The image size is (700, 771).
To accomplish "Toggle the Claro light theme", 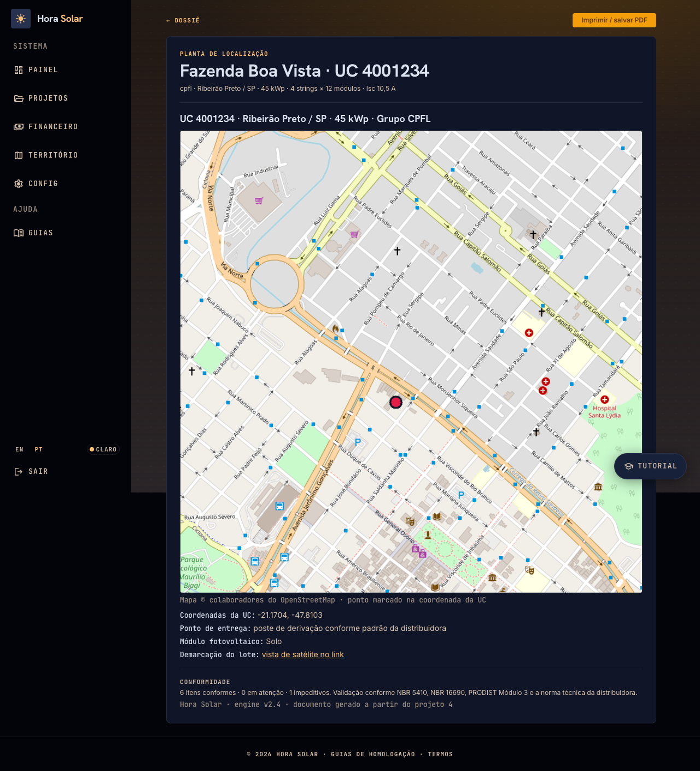I will (103, 449).
